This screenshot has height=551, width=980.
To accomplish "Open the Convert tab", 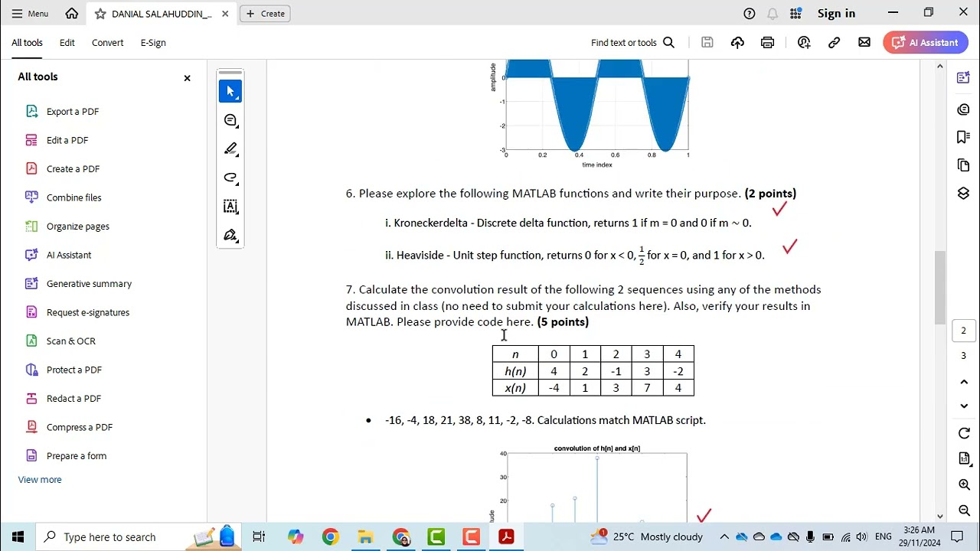I will 107,43.
